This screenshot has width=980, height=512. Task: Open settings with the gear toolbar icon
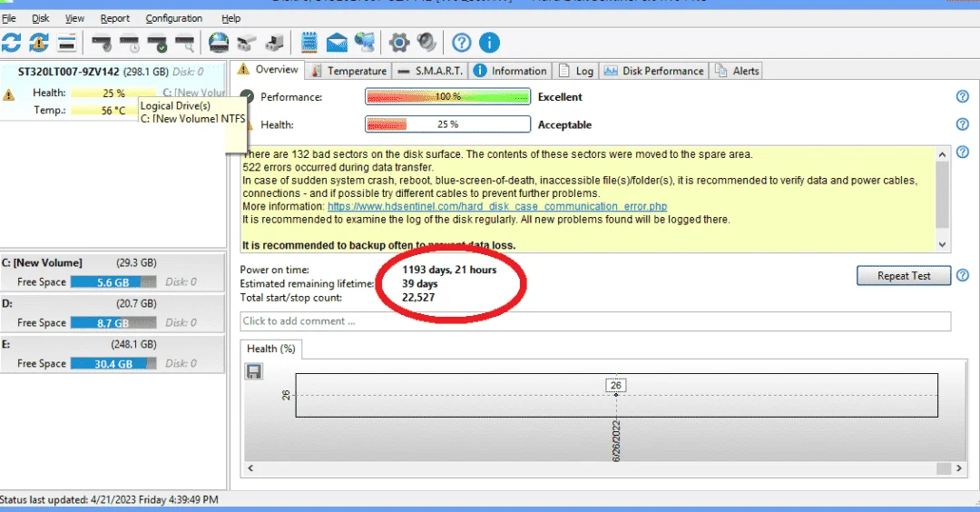(398, 43)
